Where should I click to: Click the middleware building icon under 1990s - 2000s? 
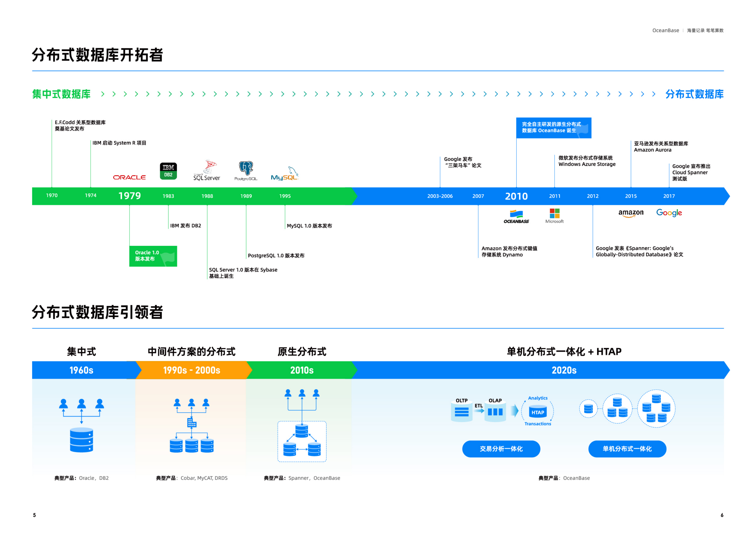click(192, 422)
